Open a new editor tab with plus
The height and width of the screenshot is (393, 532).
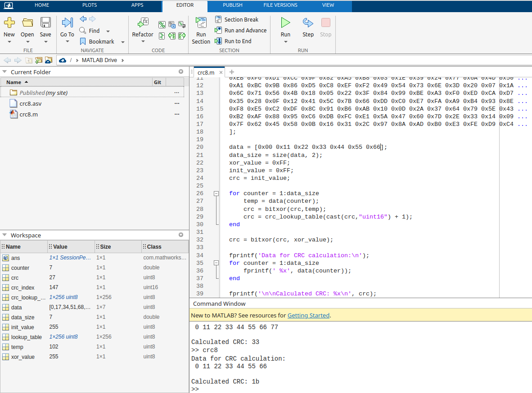tap(232, 72)
